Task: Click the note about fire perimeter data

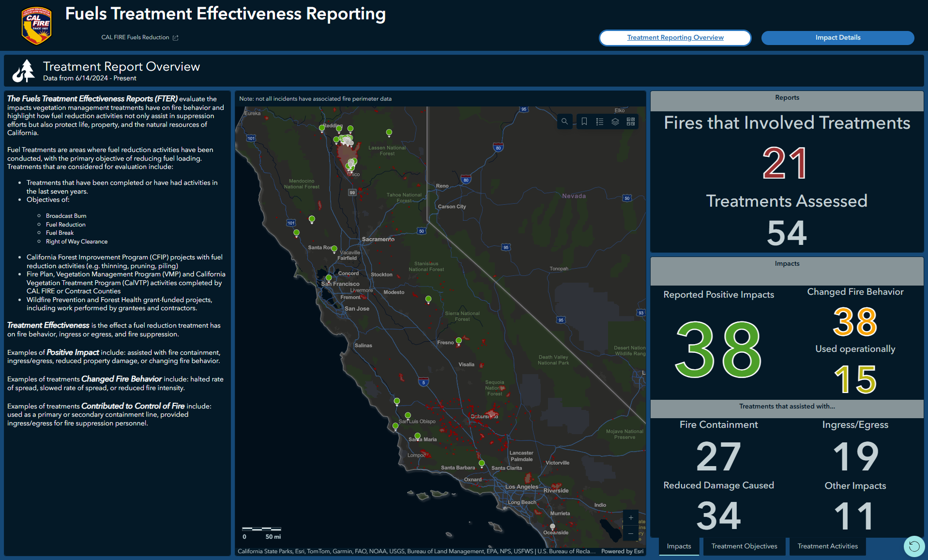Action: click(315, 99)
